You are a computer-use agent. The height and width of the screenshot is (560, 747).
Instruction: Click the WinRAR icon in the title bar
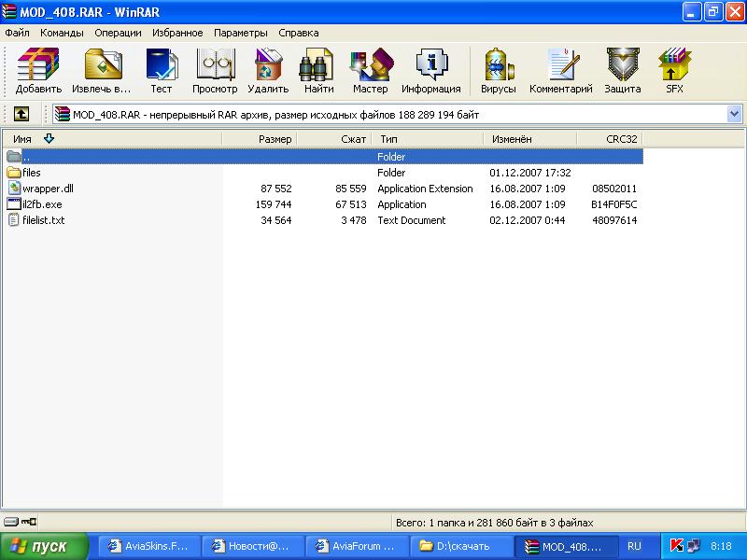9,11
